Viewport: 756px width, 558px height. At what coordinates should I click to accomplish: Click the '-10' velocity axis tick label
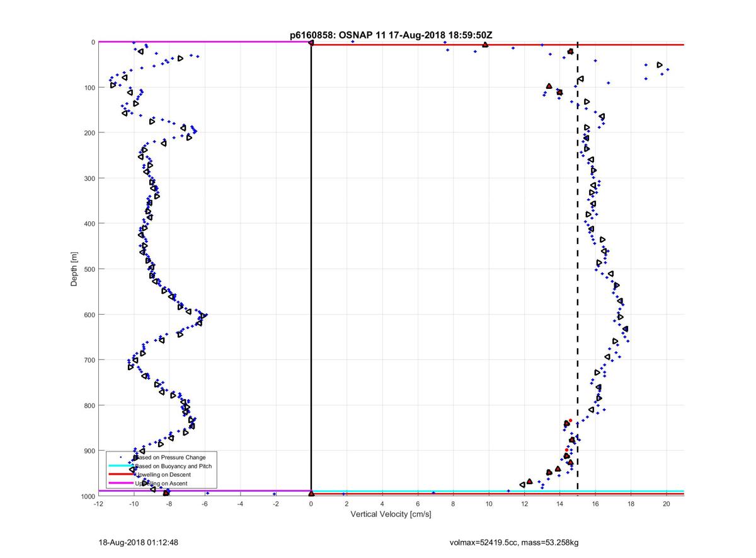pyautogui.click(x=134, y=504)
